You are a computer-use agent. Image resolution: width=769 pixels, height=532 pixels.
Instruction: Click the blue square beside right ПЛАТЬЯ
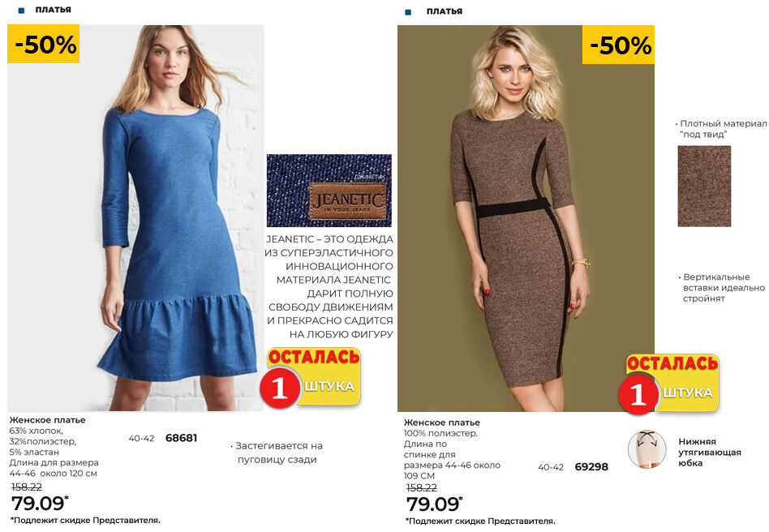408,12
